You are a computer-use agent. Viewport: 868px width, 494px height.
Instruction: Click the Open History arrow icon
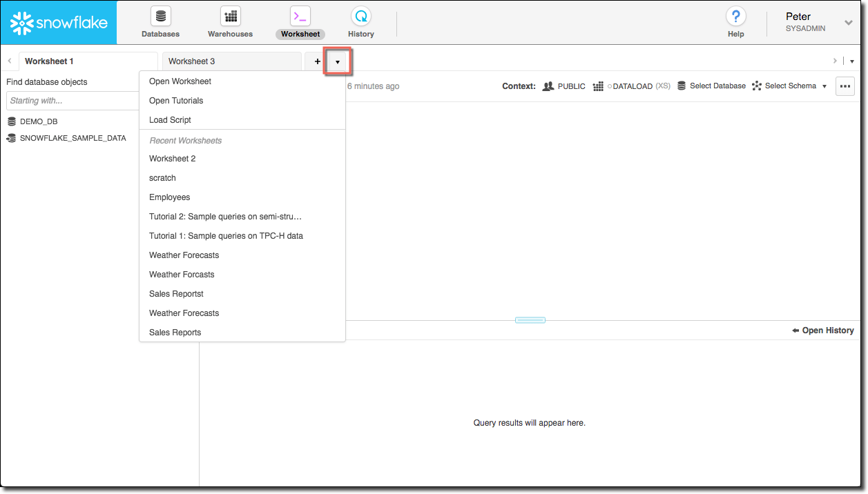(795, 330)
